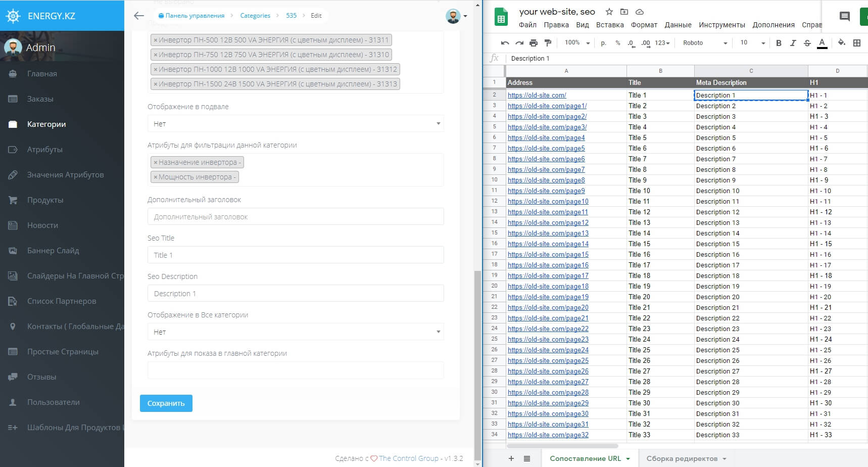Toggle italic formatting in Sheets
This screenshot has height=467, width=868.
(793, 43)
